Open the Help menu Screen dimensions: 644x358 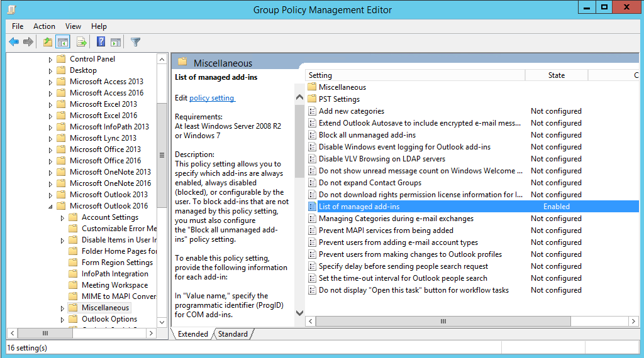(x=99, y=26)
